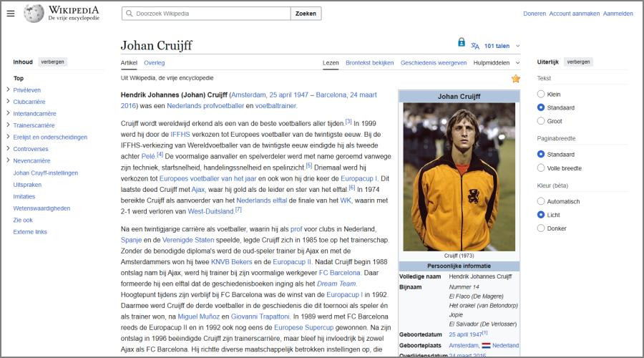Select the Lezen tab
The width and height of the screenshot is (644, 358).
pos(331,63)
